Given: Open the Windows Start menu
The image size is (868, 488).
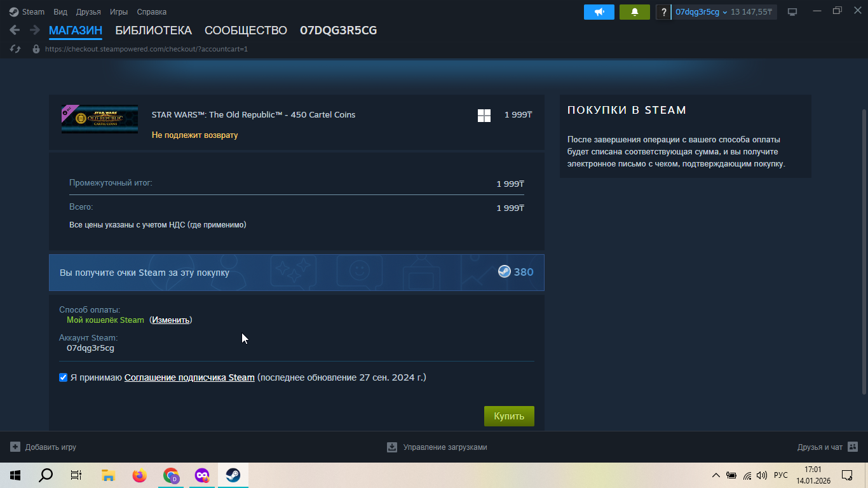Looking at the screenshot, I should [15, 475].
